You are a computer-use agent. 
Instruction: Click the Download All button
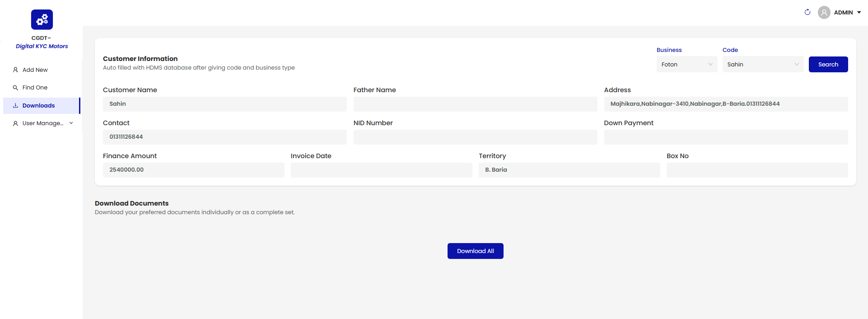475,251
